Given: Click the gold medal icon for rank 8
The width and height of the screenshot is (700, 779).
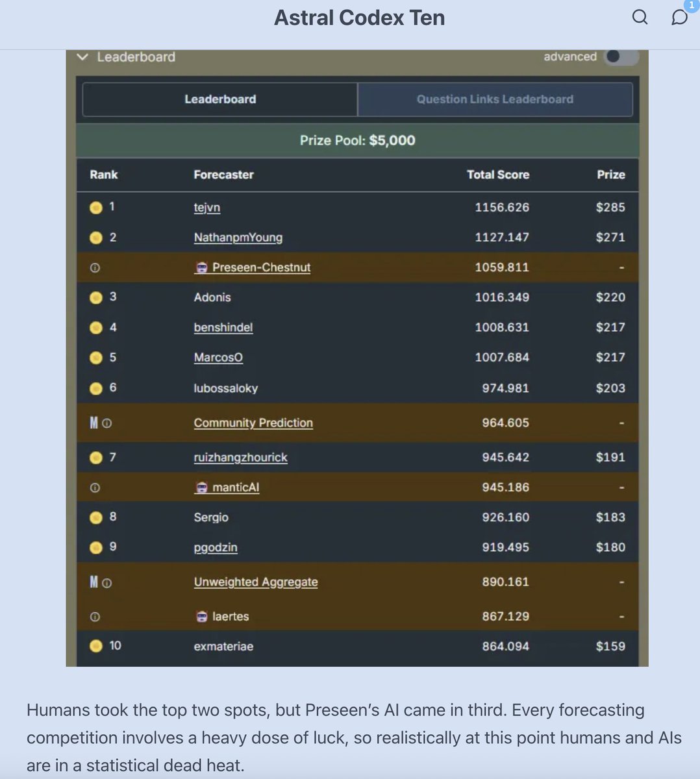Looking at the screenshot, I should (95, 517).
